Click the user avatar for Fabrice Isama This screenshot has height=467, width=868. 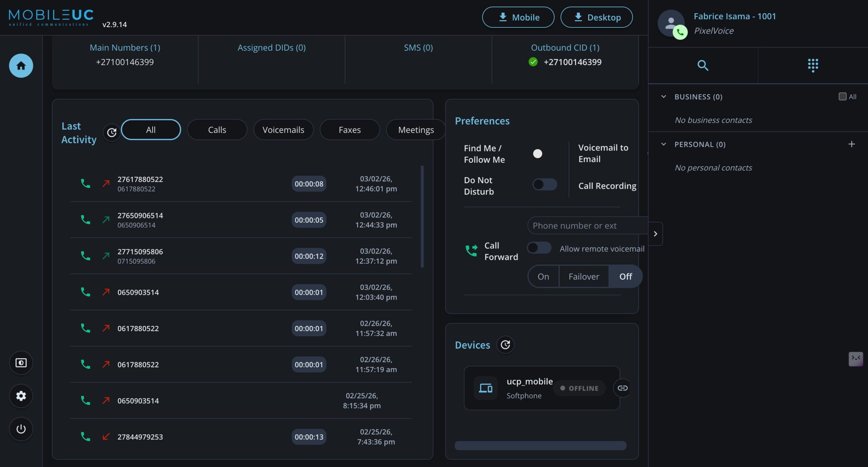coord(671,23)
